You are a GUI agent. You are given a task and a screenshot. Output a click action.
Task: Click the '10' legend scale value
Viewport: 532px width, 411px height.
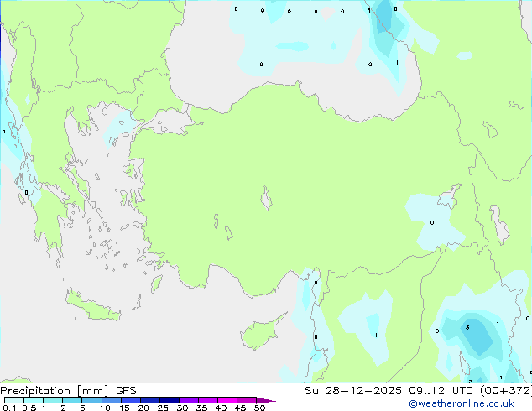coord(105,408)
